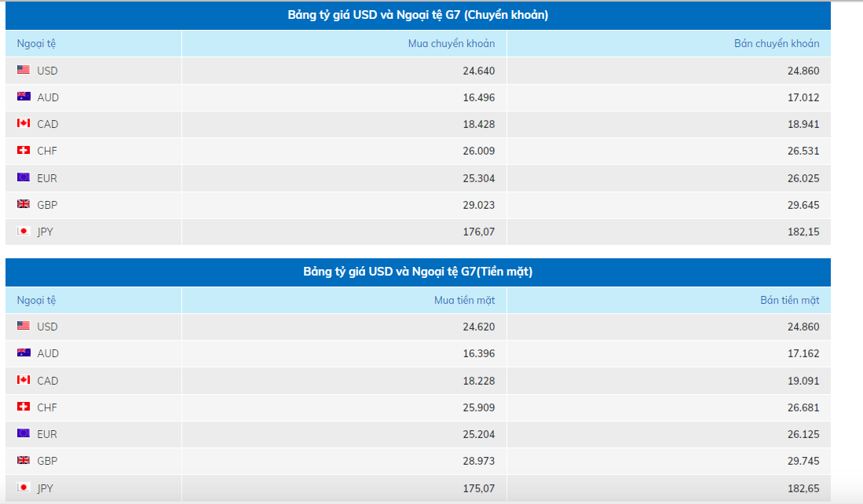Click the Canadian flag in transfer table
The image size is (863, 504).
[24, 124]
